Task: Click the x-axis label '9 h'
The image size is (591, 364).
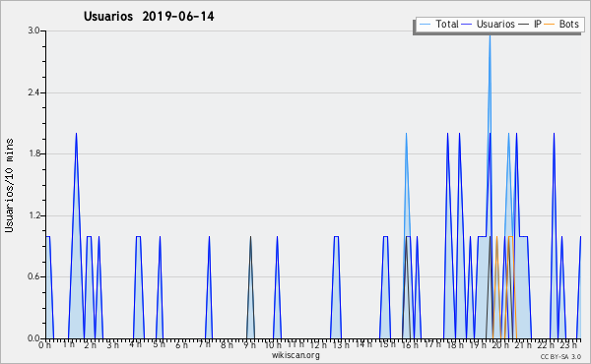Action: click(x=249, y=344)
